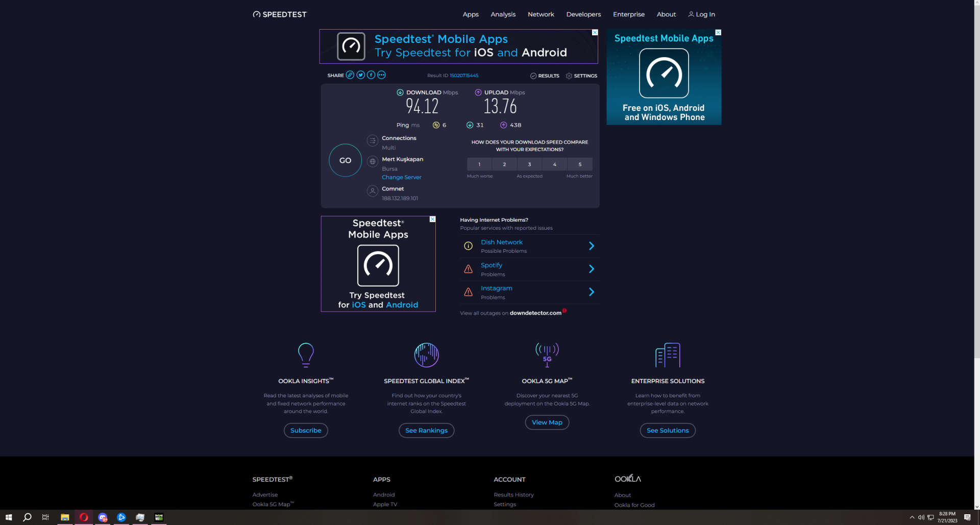Click the View Map button
The height and width of the screenshot is (525, 980).
pos(547,422)
